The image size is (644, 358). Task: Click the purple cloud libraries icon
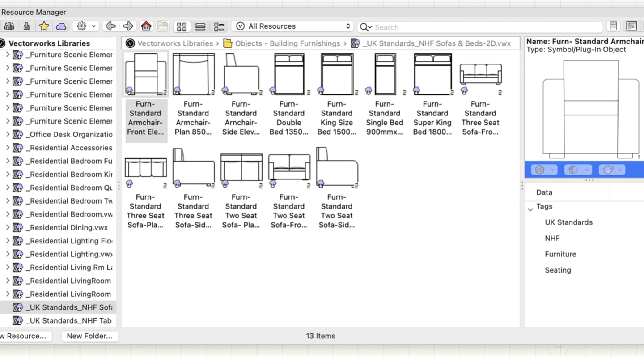pos(61,26)
